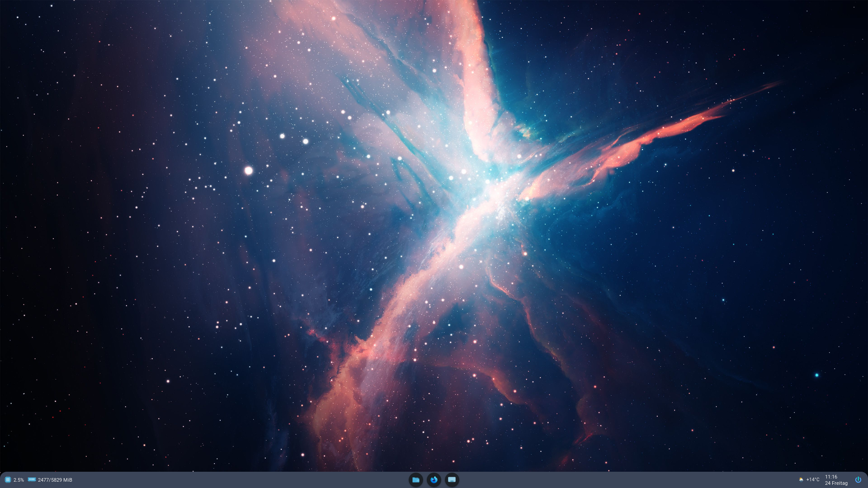Launch the Firefox browser from the dock
The image size is (868, 488).
tap(434, 480)
